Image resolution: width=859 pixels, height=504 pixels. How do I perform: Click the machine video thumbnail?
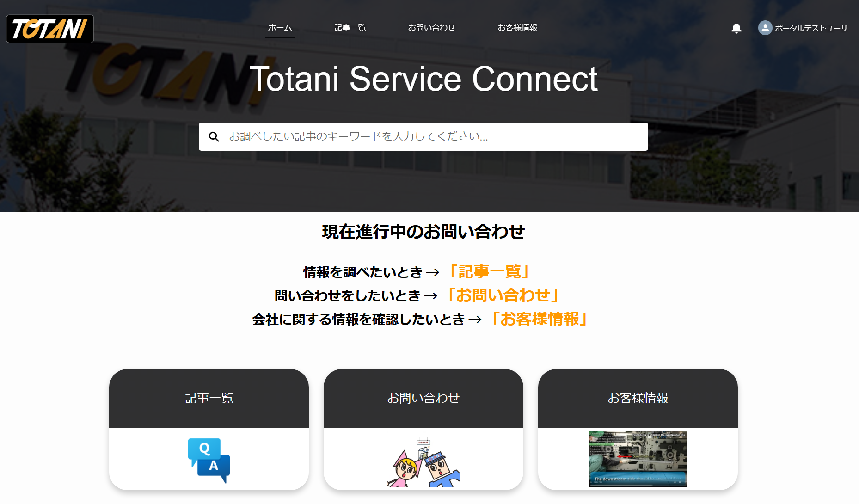click(638, 459)
